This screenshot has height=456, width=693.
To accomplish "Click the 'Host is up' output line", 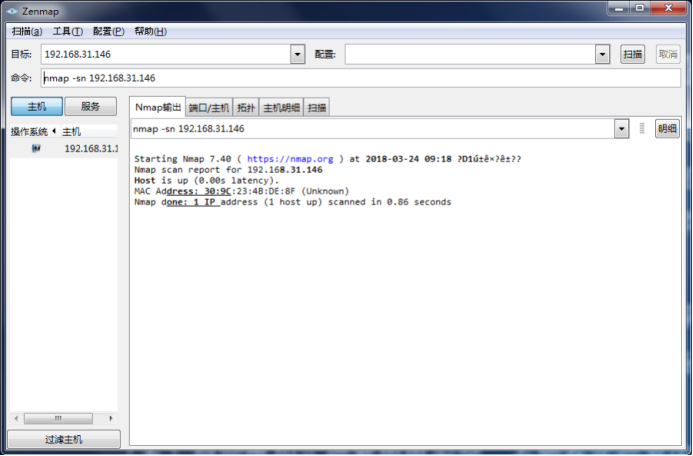I will 207,180.
